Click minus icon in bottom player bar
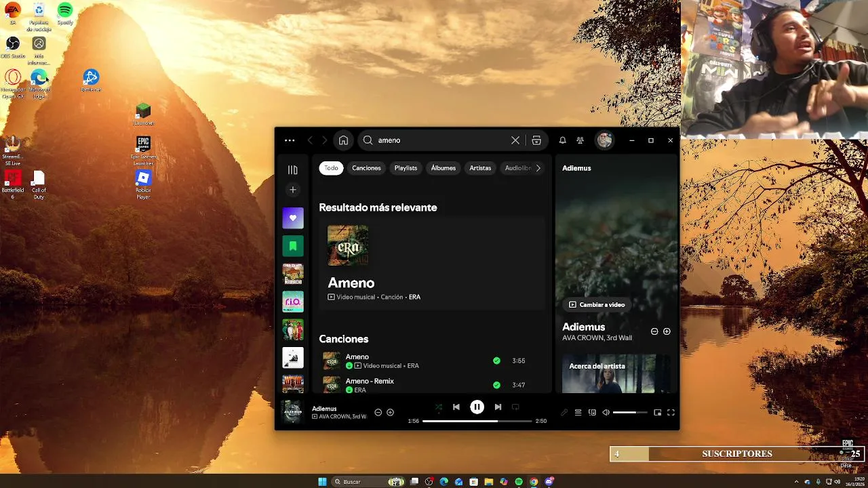 coord(378,412)
